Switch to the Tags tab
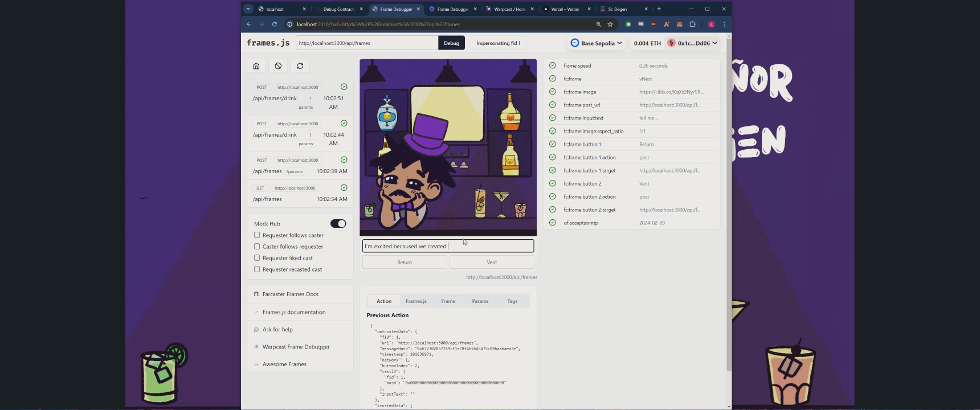The height and width of the screenshot is (410, 980). point(512,301)
